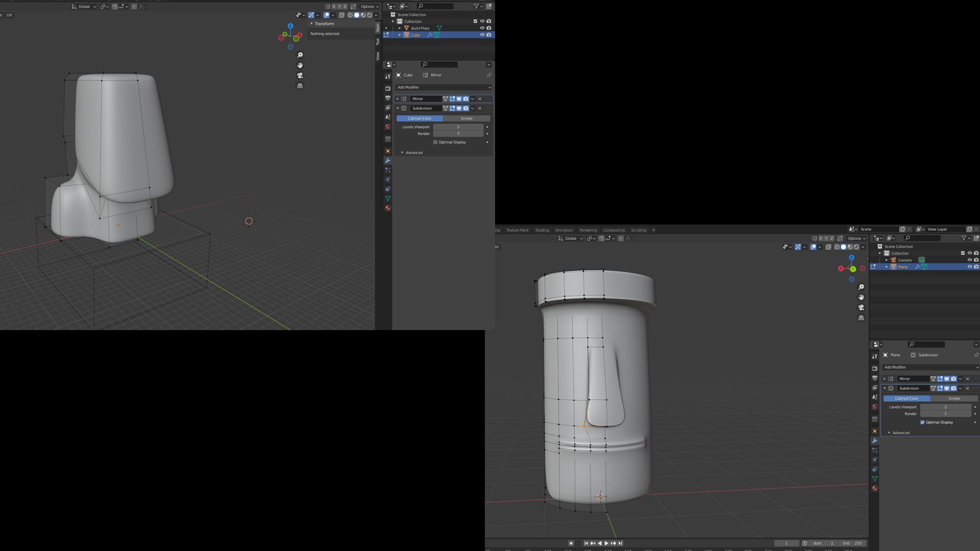
Task: Toggle X-ray icon in Plane window header
Action: pos(828,247)
